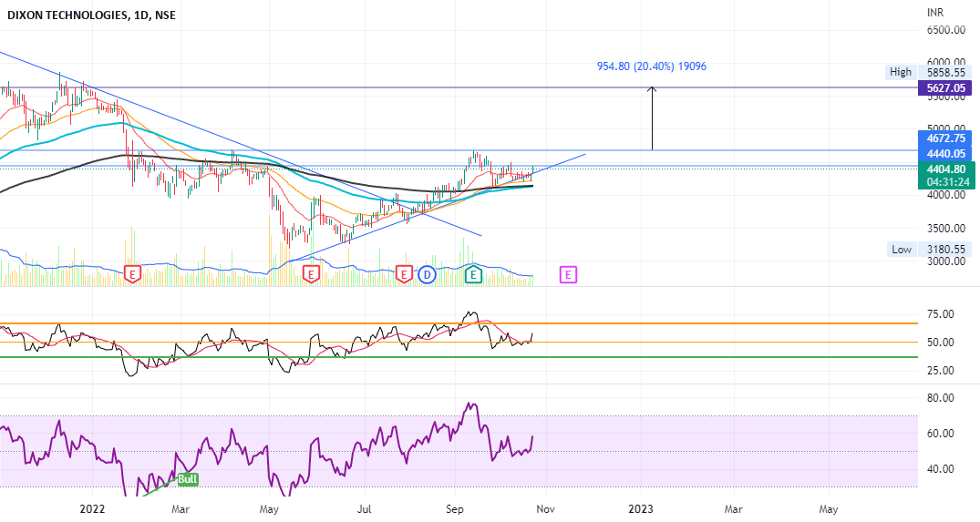The image size is (980, 522).
Task: Click the blue 4672.75 price tag
Action: (945, 138)
